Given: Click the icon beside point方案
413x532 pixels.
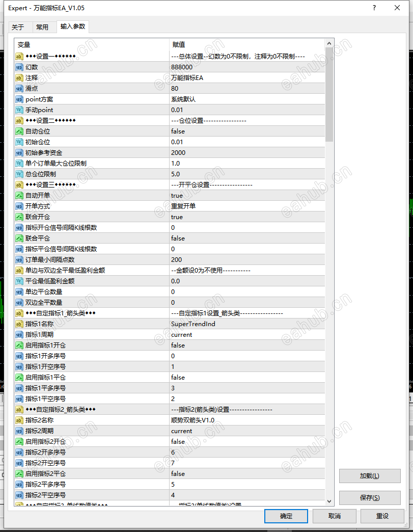Looking at the screenshot, I should [x=19, y=99].
